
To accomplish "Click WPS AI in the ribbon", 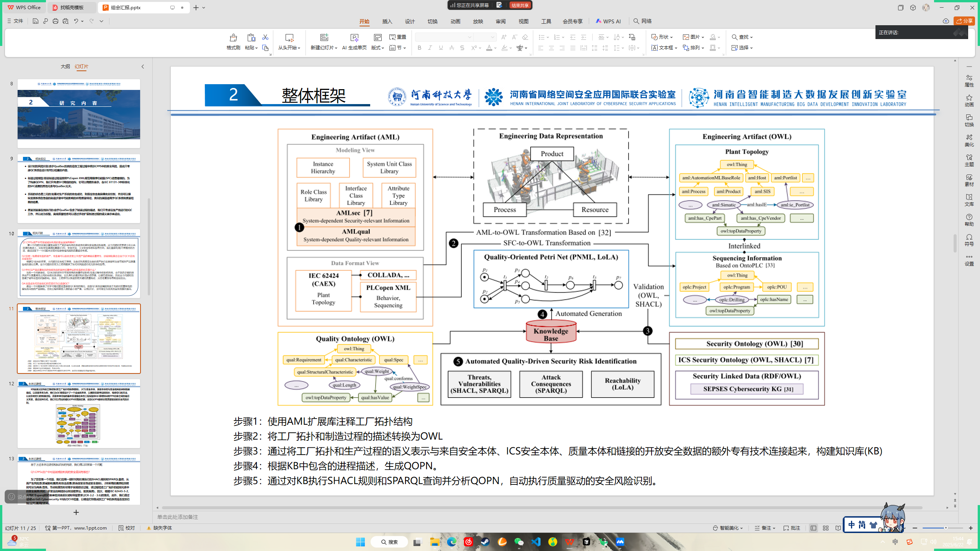I will tap(608, 21).
